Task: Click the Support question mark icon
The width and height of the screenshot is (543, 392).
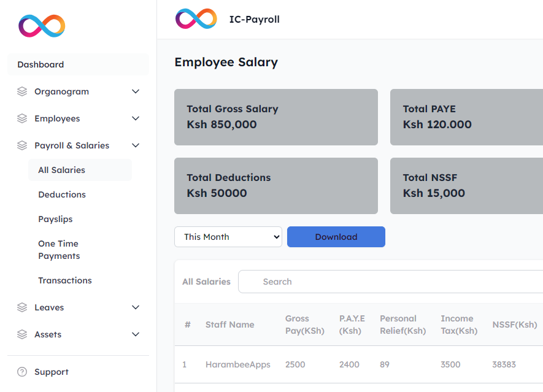Action: 22,372
